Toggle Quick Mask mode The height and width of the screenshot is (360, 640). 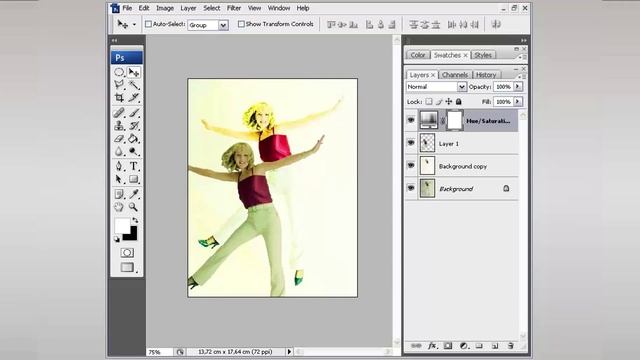(127, 253)
